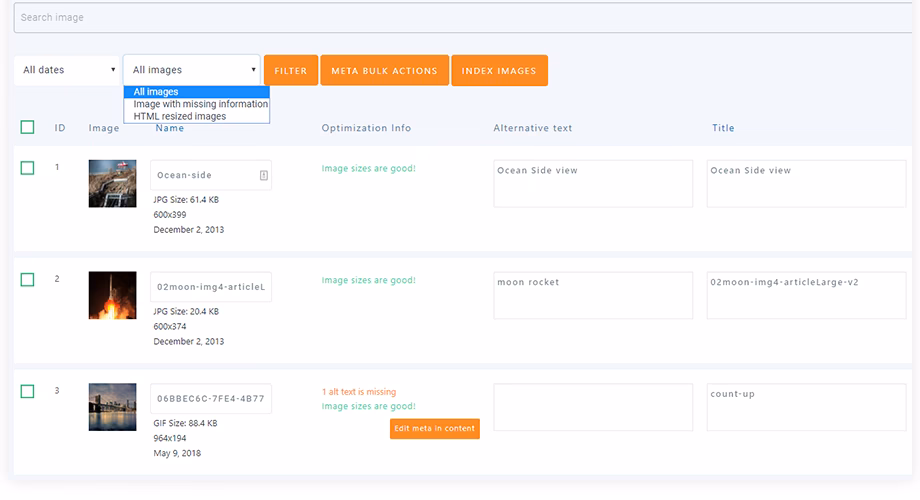Expand the All dates dropdown

(x=69, y=70)
